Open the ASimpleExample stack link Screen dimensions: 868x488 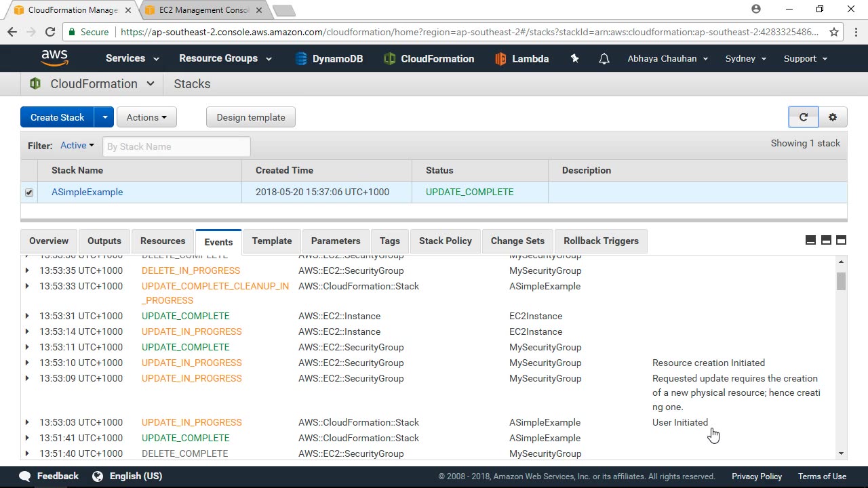[87, 192]
